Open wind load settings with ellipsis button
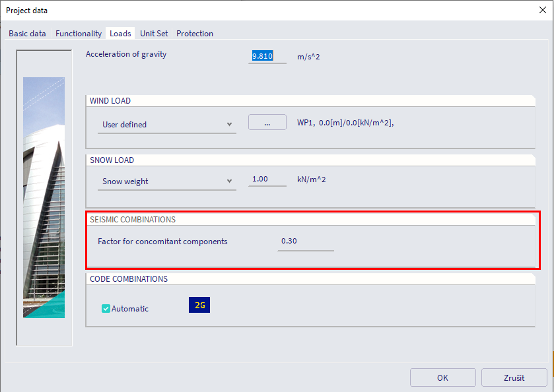This screenshot has width=554, height=392. pos(267,123)
